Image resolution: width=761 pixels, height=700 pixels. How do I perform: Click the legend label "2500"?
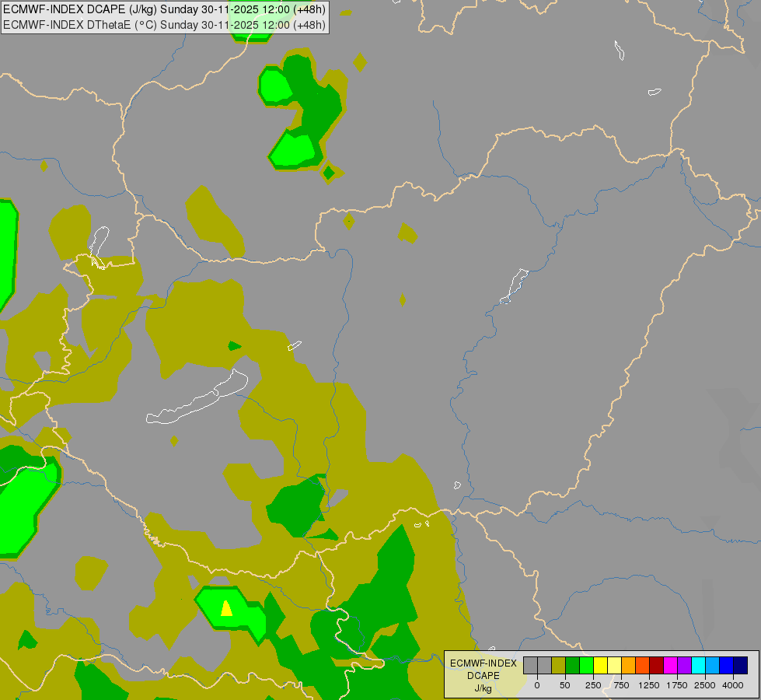[705, 685]
